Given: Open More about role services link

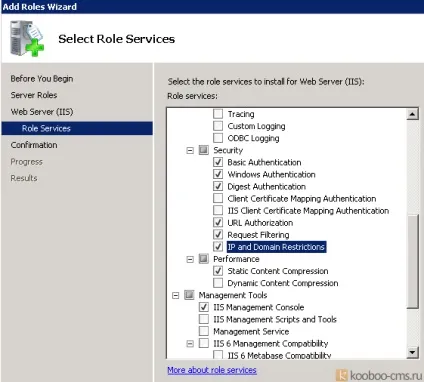Looking at the screenshot, I should [212, 370].
